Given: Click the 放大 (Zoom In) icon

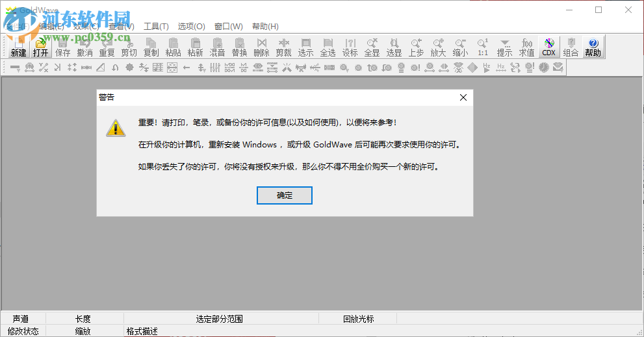Looking at the screenshot, I should (x=438, y=47).
